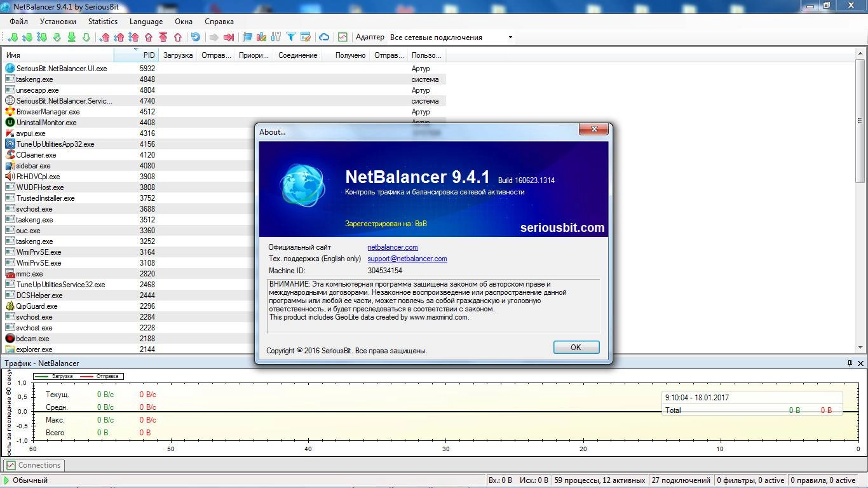Close the Трафик - NetBalancer panel
Screen dimensions: 868x488
(x=861, y=363)
